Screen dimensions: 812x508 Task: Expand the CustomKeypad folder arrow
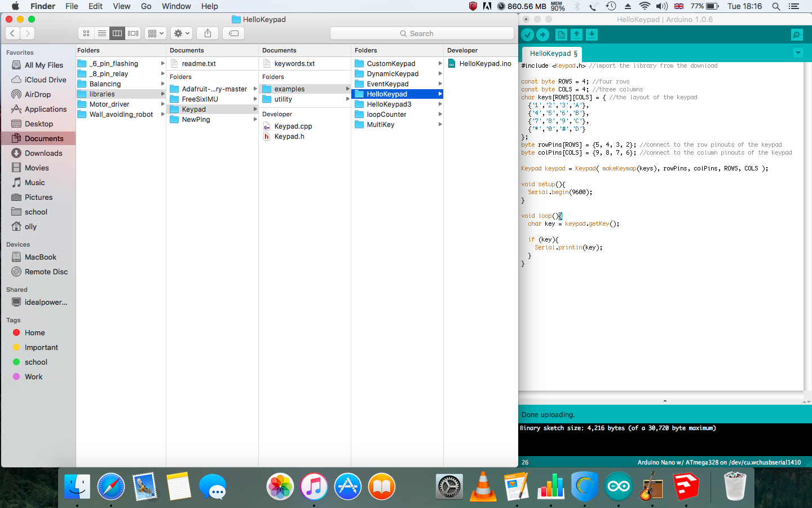440,64
